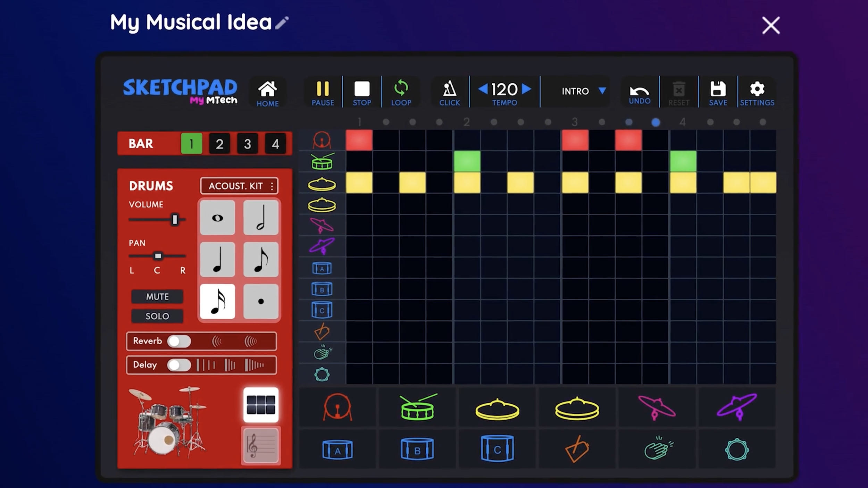This screenshot has width=868, height=488.
Task: Pick the whole note duration button
Action: click(218, 218)
